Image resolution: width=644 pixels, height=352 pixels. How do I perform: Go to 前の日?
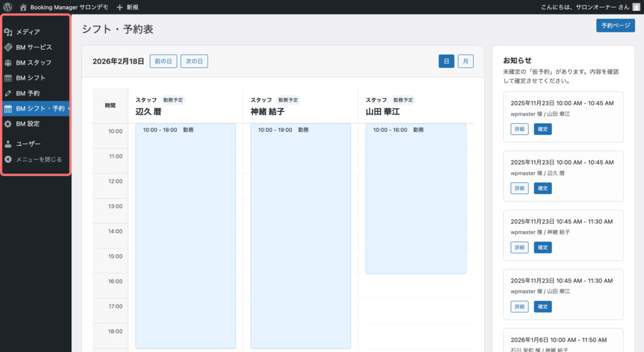162,62
